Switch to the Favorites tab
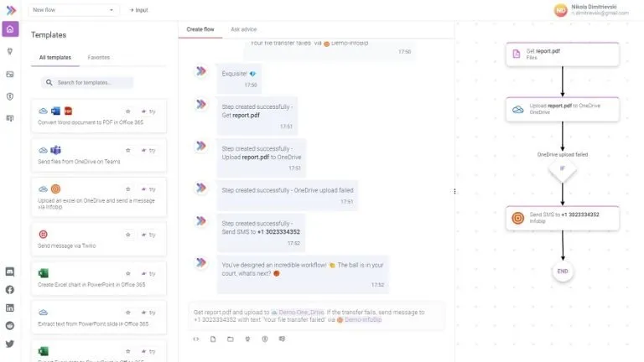 tap(99, 58)
